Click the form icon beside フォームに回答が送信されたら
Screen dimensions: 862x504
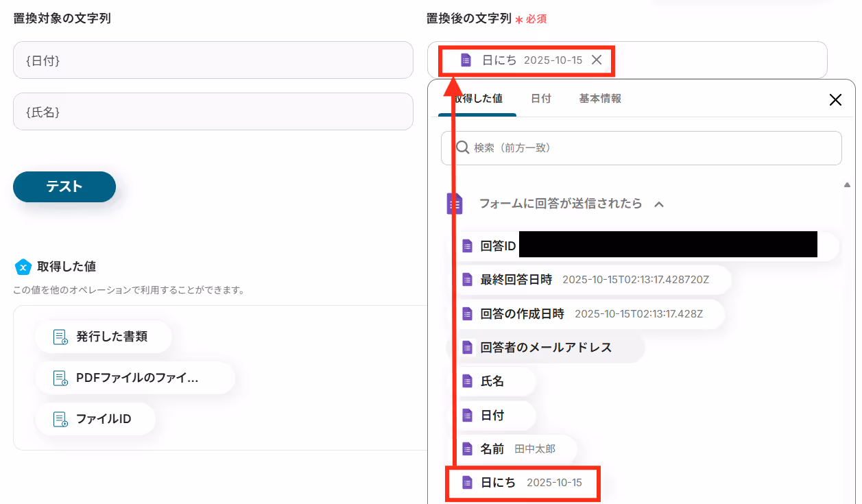click(x=455, y=204)
